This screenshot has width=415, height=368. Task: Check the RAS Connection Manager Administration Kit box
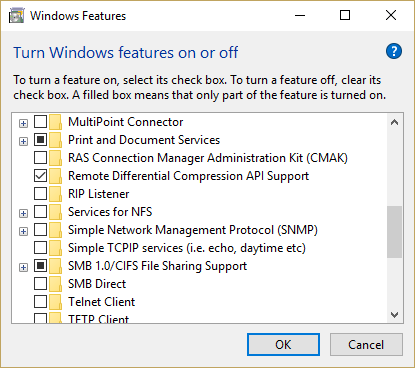[x=40, y=158]
